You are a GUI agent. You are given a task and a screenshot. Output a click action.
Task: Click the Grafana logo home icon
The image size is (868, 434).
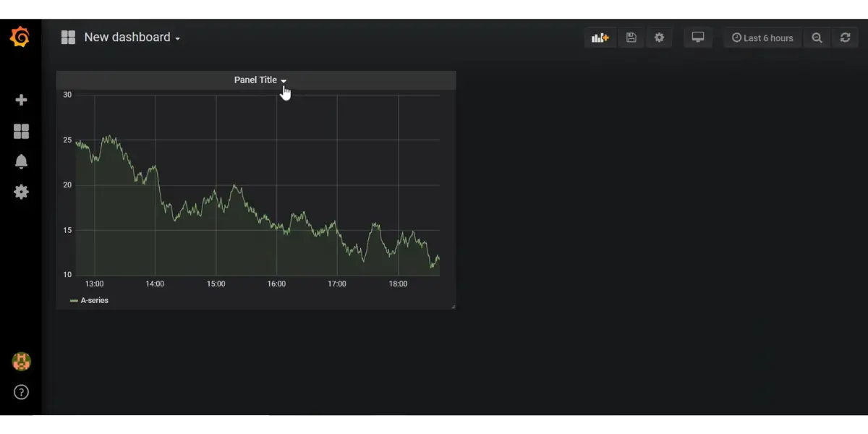20,38
